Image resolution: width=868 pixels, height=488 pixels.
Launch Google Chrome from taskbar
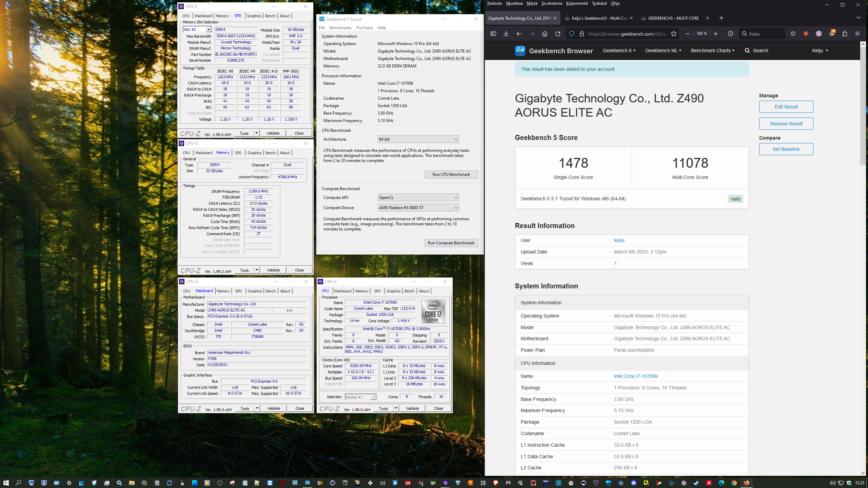click(734, 483)
